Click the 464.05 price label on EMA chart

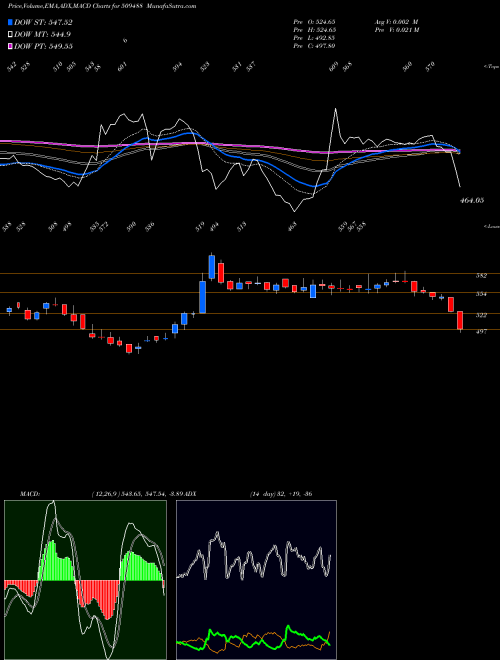coord(471,201)
